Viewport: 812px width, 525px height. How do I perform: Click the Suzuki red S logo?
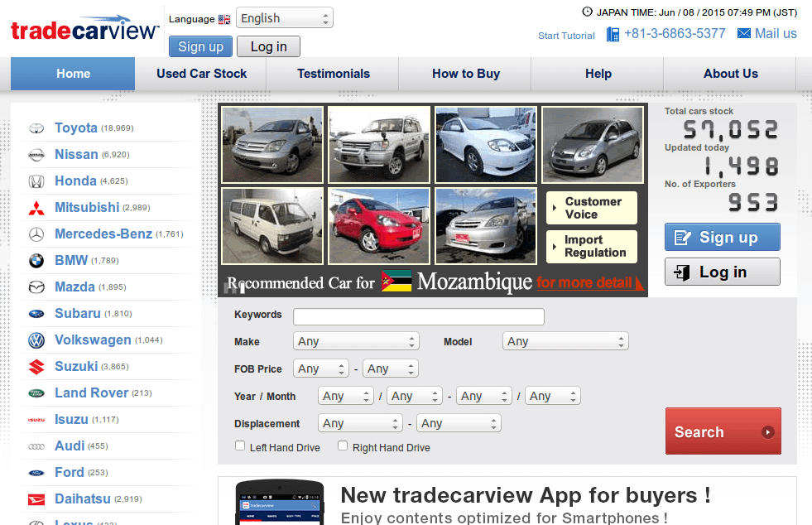point(36,366)
